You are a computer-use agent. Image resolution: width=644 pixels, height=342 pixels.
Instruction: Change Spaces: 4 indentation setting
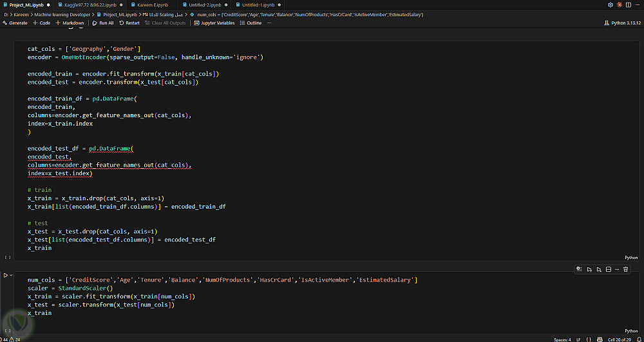(562, 339)
